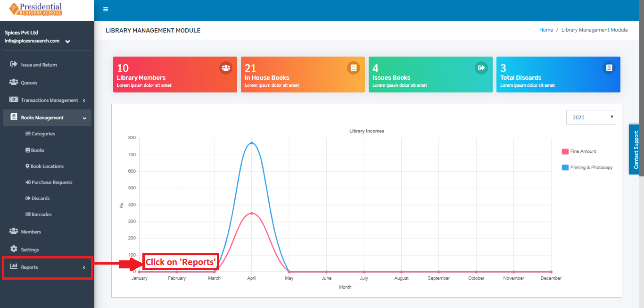Click the April peak Printing data point
The image size is (644, 308).
252,142
